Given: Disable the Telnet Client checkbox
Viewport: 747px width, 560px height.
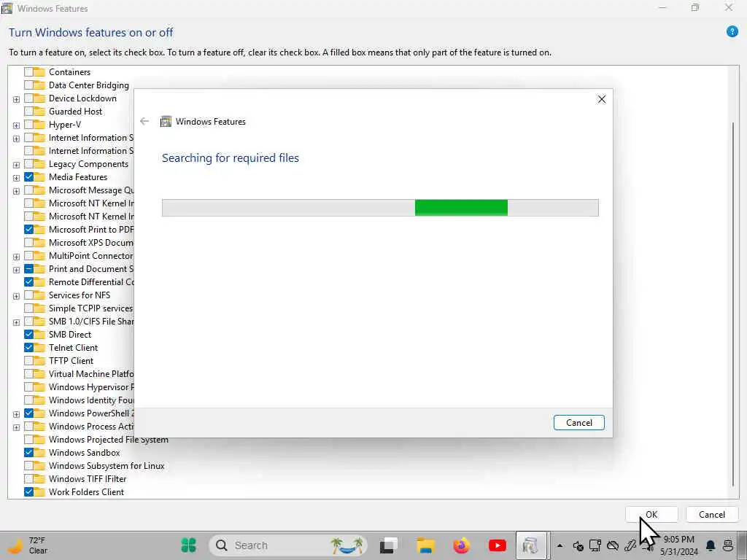Looking at the screenshot, I should [28, 348].
